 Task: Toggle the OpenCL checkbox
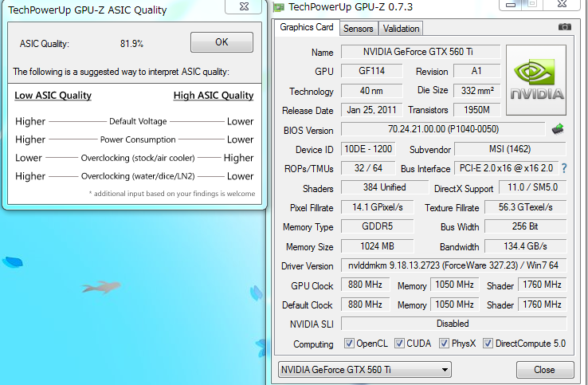(x=349, y=343)
